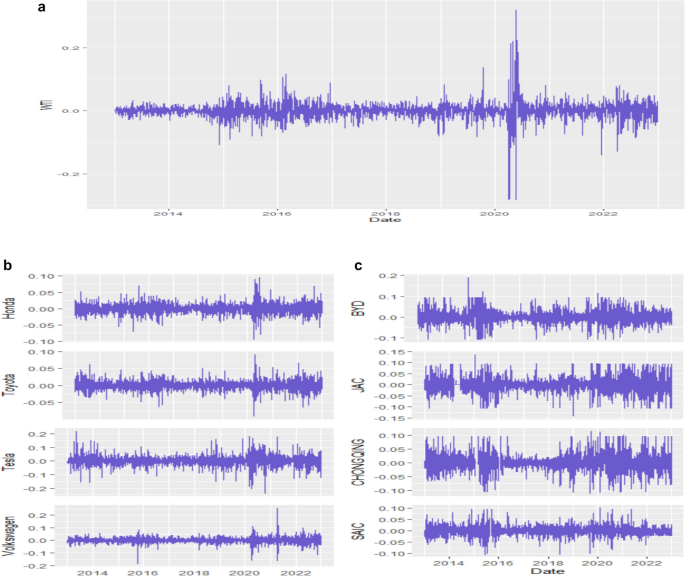Screen dimensions: 685x576
Task: Click the -0.1 tick on the BYD axis
Action: pos(385,338)
